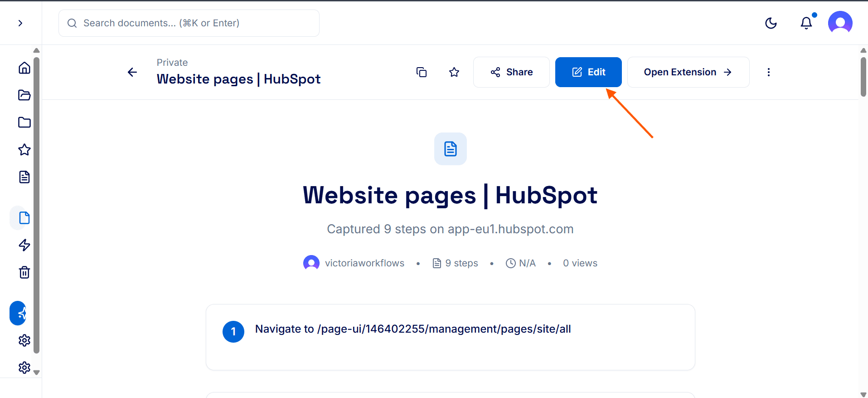Click the victoriaworkflows author name
The image size is (868, 398).
point(364,263)
